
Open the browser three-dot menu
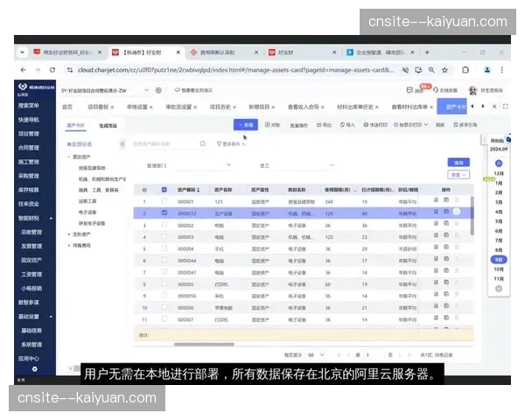tap(501, 70)
